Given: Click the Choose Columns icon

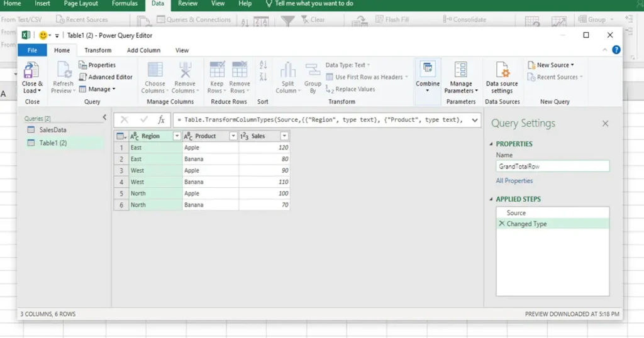Looking at the screenshot, I should pos(155,70).
